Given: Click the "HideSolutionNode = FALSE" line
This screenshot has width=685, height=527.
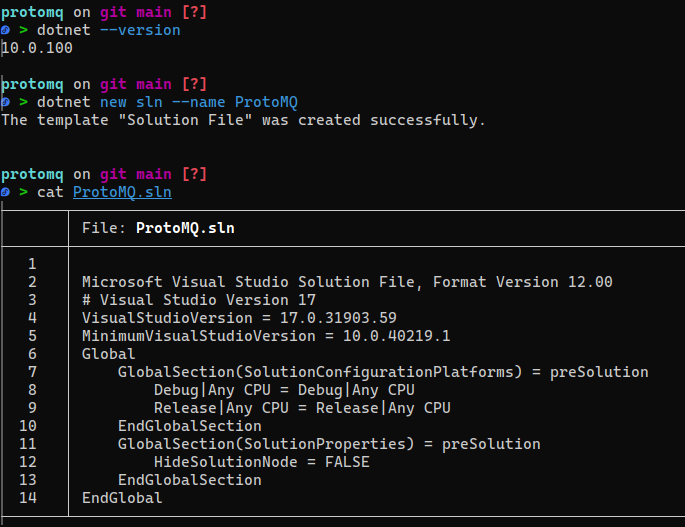Looking at the screenshot, I should pos(261,462).
